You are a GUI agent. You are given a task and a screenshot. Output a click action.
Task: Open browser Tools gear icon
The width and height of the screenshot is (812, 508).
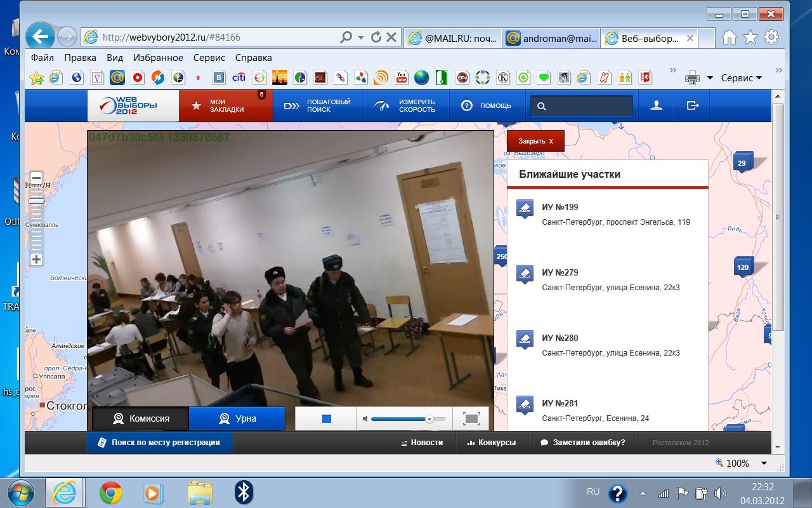771,37
